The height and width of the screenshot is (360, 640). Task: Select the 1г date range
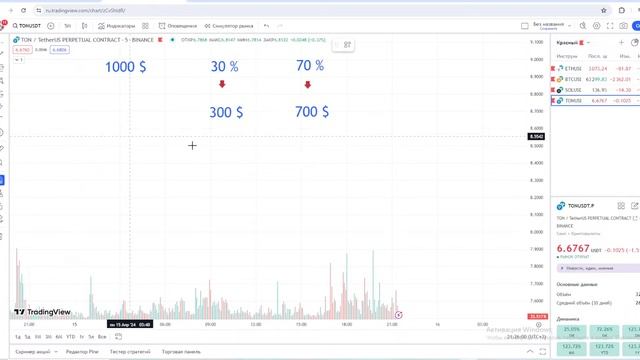pyautogui.click(x=82, y=337)
